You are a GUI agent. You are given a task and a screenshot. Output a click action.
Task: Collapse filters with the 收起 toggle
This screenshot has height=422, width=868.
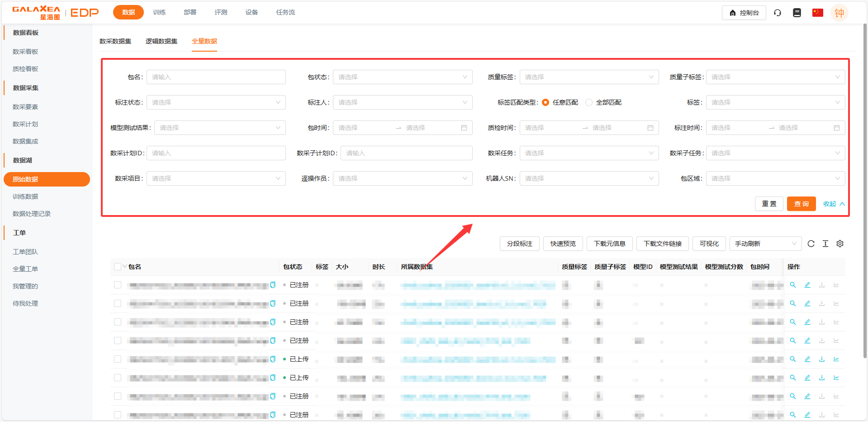pos(834,204)
